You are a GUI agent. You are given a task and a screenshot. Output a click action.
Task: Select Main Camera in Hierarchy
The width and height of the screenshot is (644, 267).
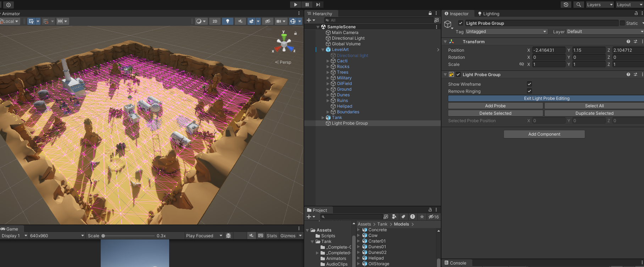[x=345, y=33]
